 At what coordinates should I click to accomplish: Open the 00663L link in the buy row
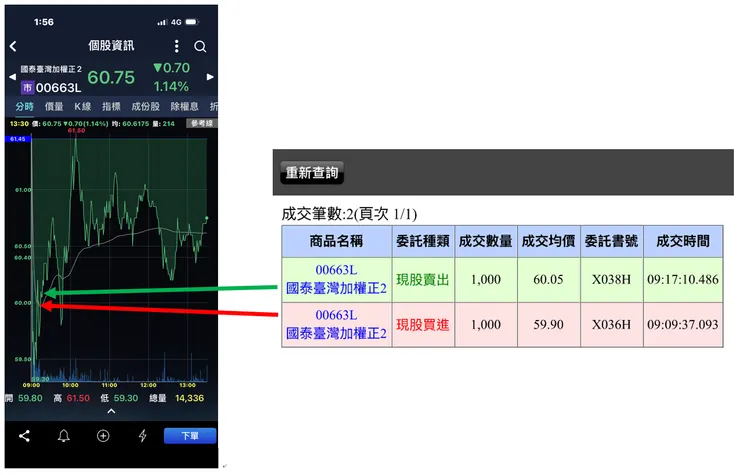[x=336, y=315]
